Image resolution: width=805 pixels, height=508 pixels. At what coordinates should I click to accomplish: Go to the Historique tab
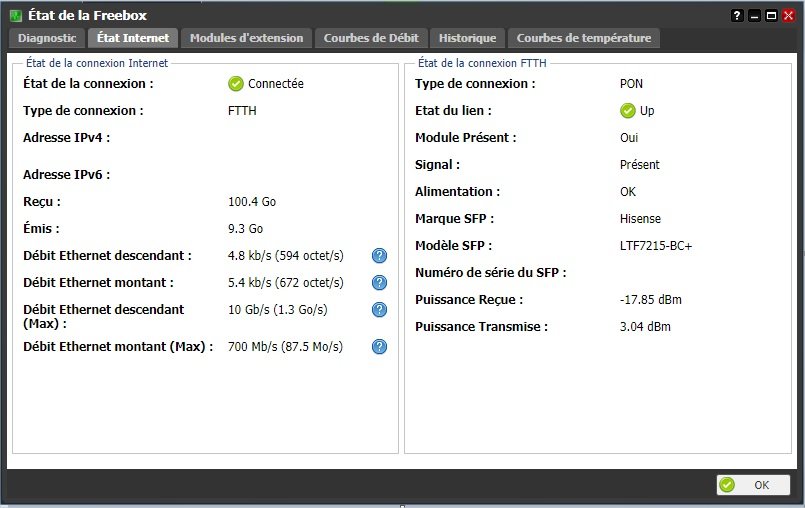pyautogui.click(x=467, y=38)
